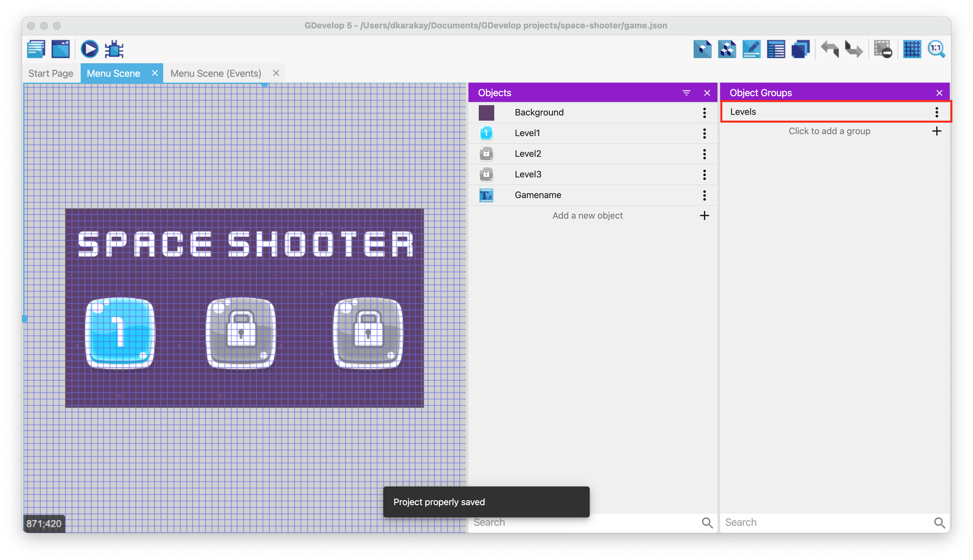Open the Levels group's three-dot menu
This screenshot has height=560, width=973.
(937, 112)
